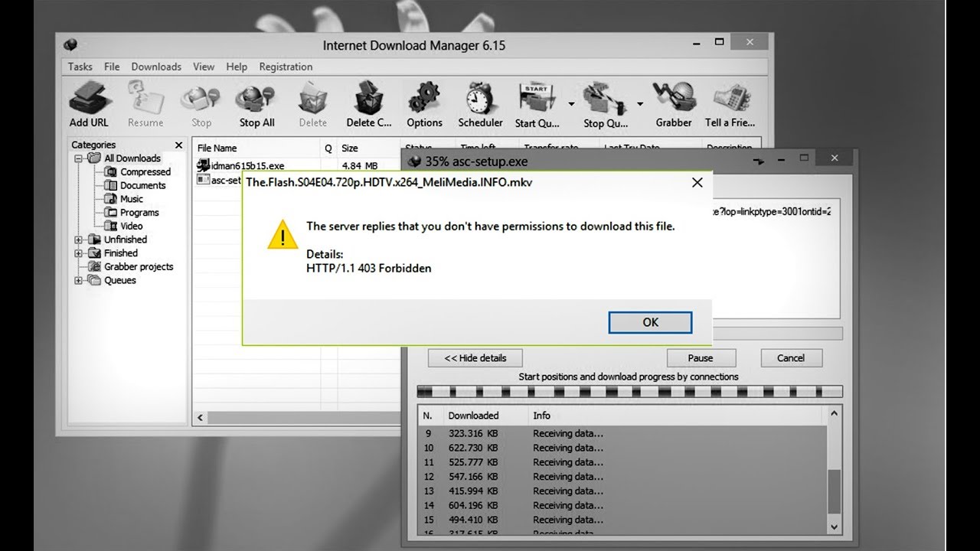
Task: Open the Tasks menu
Action: click(80, 67)
